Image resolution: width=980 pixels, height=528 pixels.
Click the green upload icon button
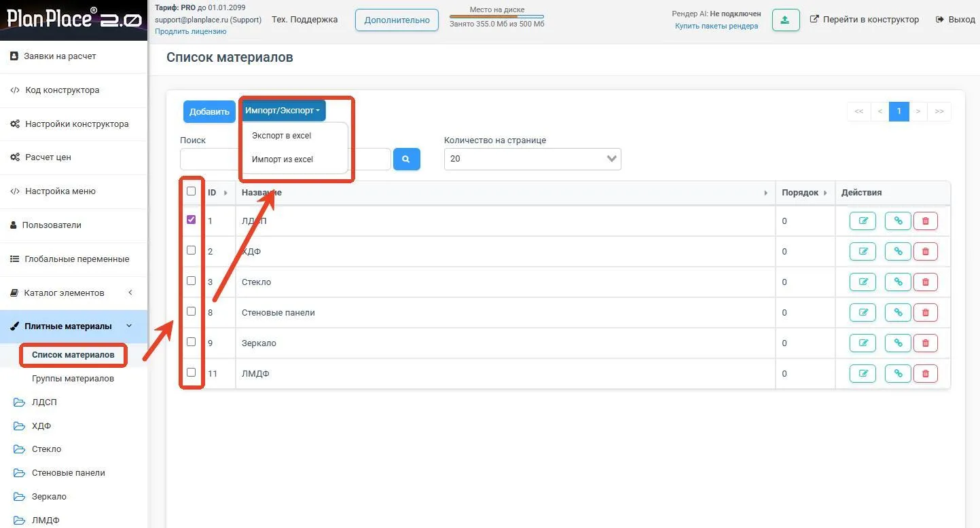click(785, 20)
